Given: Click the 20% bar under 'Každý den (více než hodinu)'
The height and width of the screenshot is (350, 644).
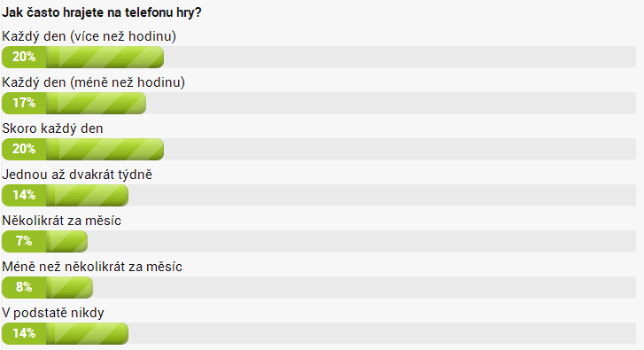Looking at the screenshot, I should click(82, 57).
